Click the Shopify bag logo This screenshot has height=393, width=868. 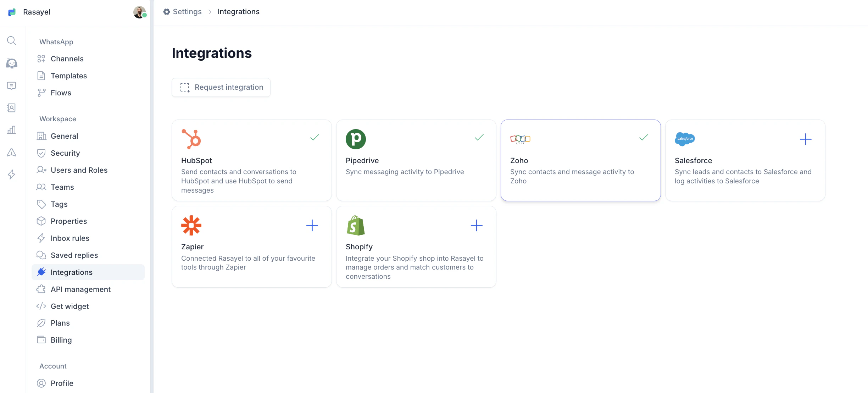[x=356, y=225]
